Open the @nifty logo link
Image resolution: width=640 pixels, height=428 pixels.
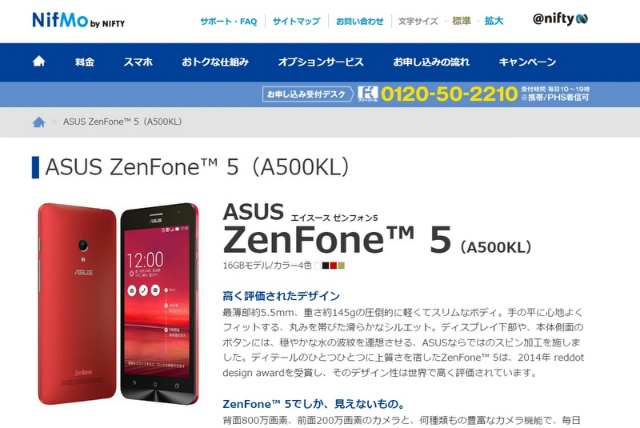click(x=560, y=19)
